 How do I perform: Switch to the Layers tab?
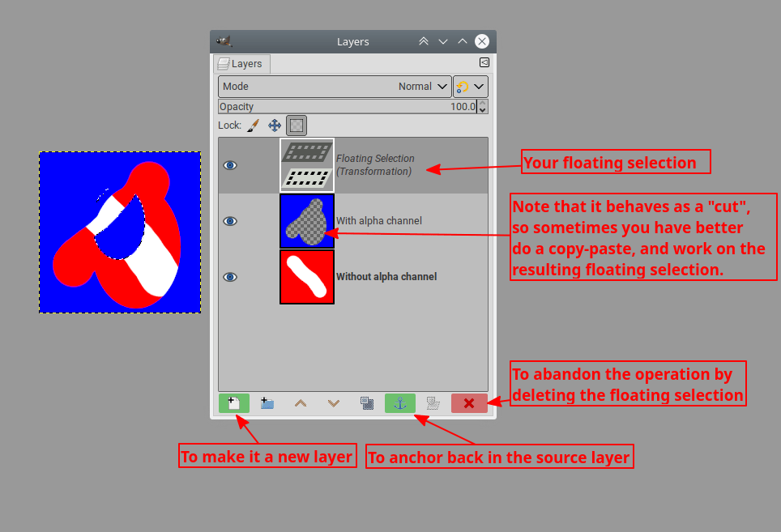pyautogui.click(x=241, y=63)
